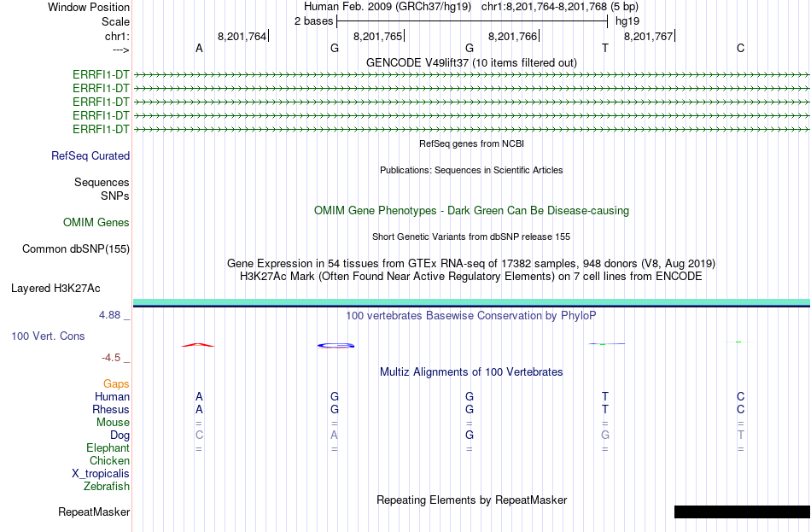811x532 pixels.
Task: Select the Layered H3K27Ac track label
Action: pyautogui.click(x=55, y=289)
